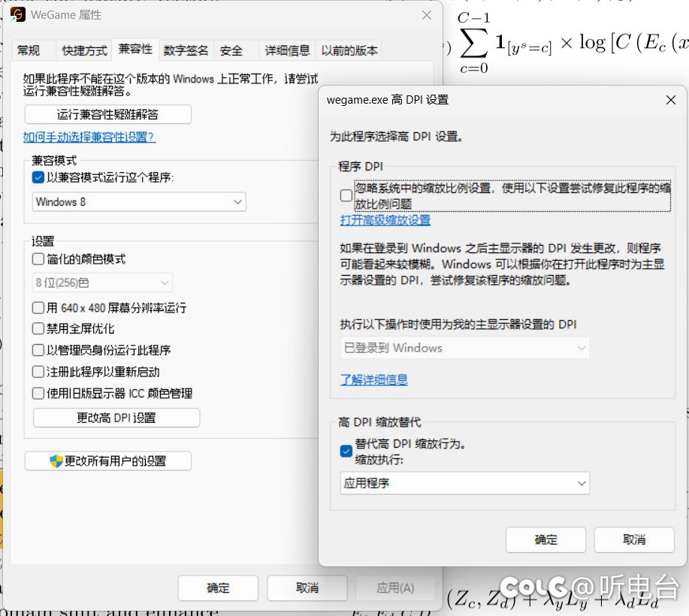Toggle 使用旧版显示器 ICC 颜色管理
Image resolution: width=689 pixels, height=616 pixels.
coord(38,393)
